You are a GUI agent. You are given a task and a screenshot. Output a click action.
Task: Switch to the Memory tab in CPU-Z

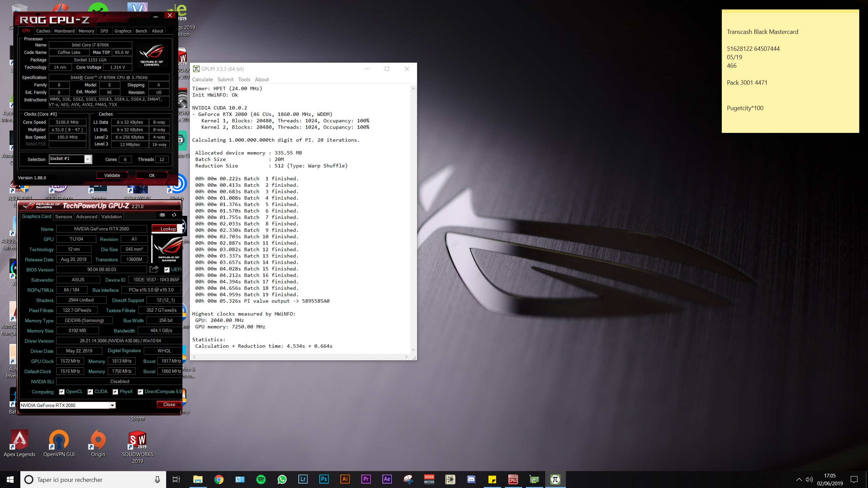(x=86, y=31)
